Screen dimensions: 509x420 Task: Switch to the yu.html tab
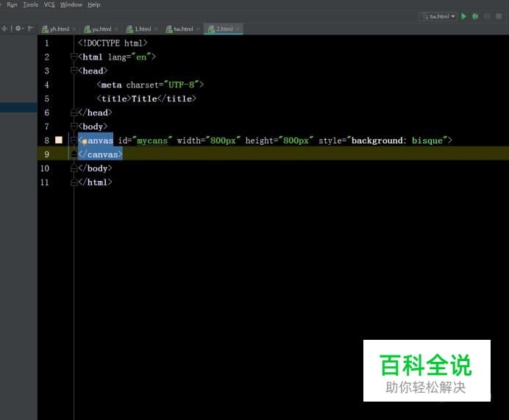click(102, 29)
